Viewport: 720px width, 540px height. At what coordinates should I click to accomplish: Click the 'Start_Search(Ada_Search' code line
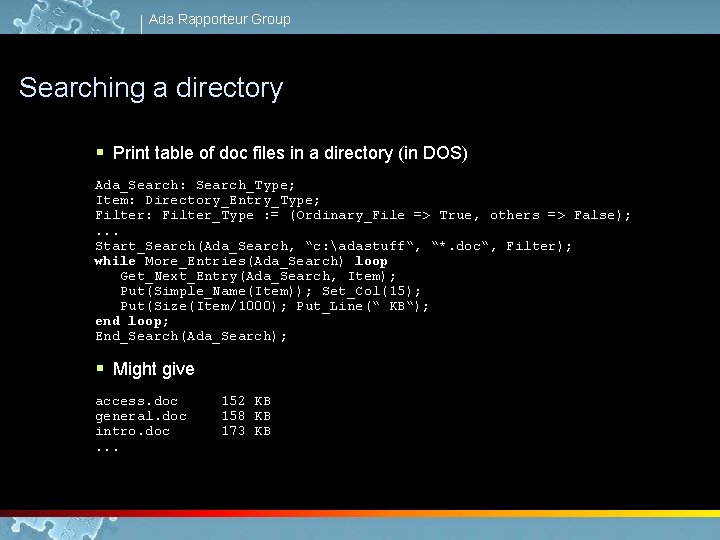coord(333,246)
